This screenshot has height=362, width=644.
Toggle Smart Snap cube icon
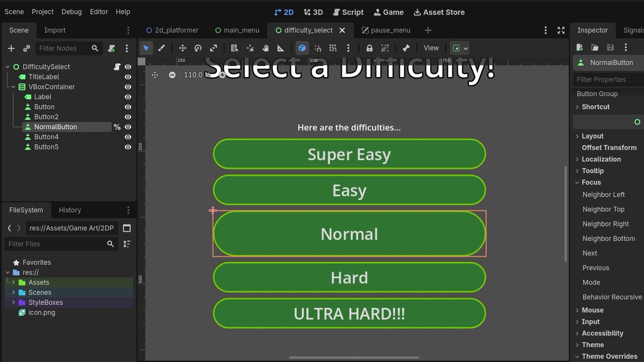[302, 48]
